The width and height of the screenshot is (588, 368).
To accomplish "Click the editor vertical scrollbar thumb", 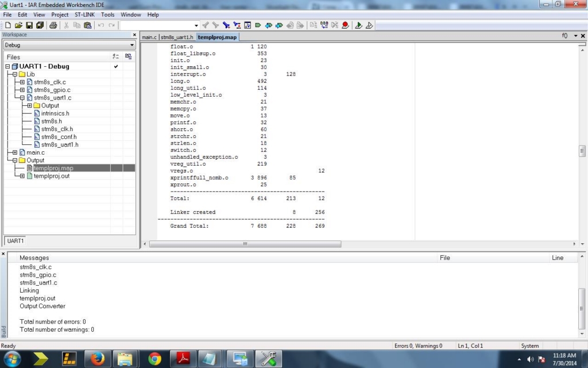I will pyautogui.click(x=582, y=151).
